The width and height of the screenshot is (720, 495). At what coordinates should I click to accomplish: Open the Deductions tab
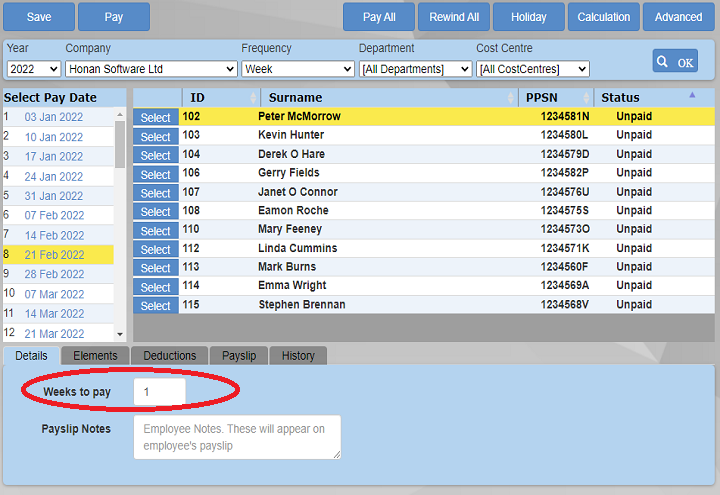pos(169,355)
